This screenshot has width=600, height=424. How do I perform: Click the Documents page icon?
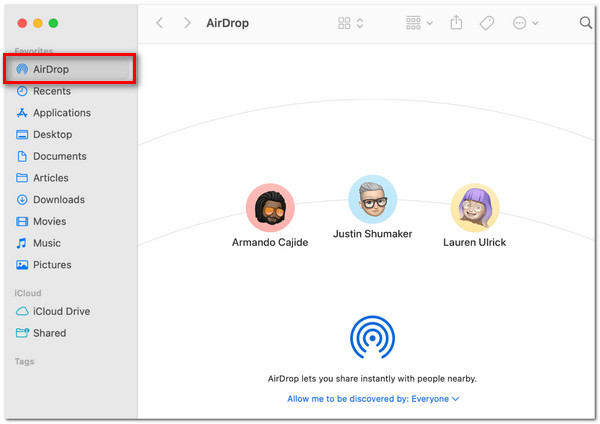[x=22, y=156]
